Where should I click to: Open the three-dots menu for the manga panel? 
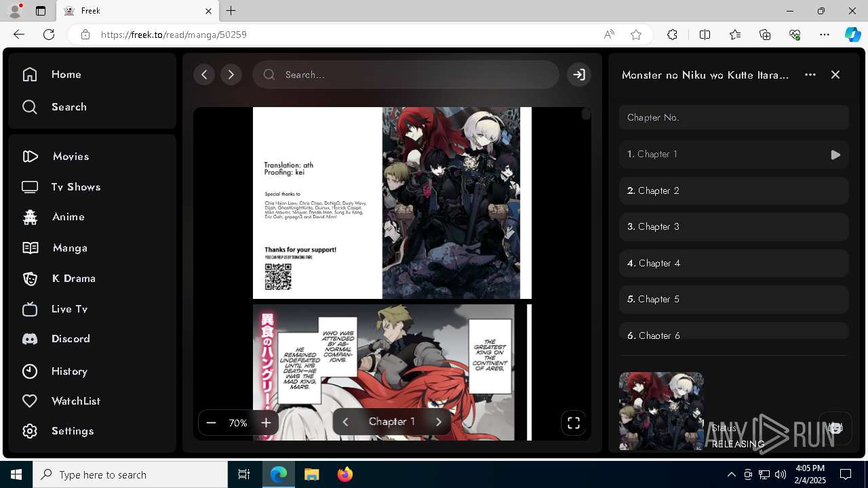810,75
